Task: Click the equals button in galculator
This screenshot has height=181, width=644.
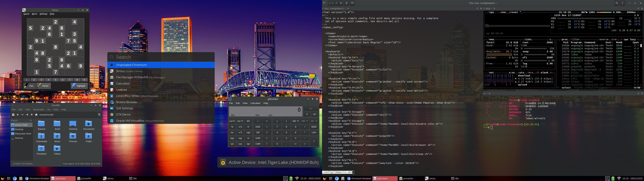Action: pos(314,141)
